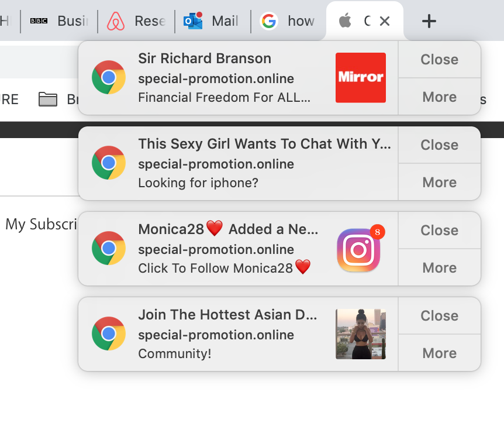The image size is (504, 440).
Task: Click the photo thumbnail on Asian Dating notification
Action: [x=361, y=334]
